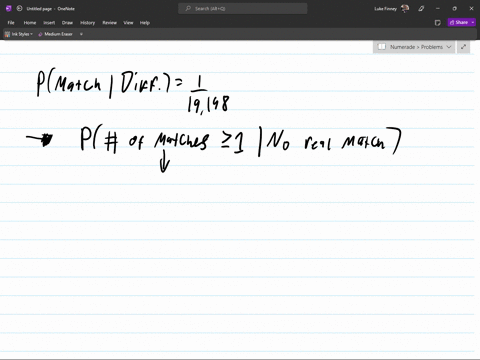480x360 pixels.
Task: Restore down the OneNote window
Action: pyautogui.click(x=454, y=9)
